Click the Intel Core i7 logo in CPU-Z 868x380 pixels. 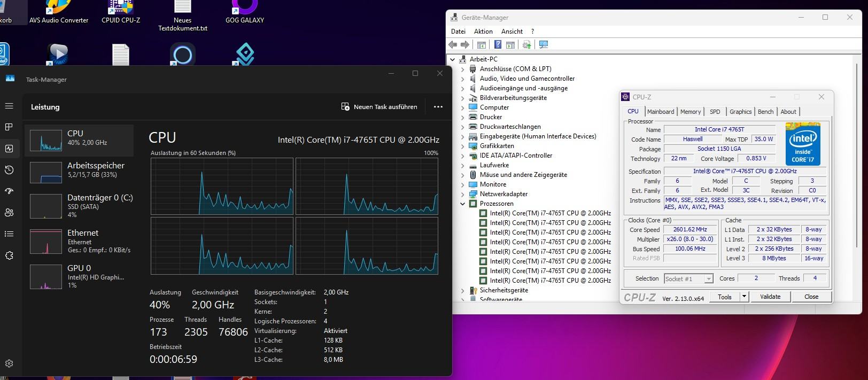[x=803, y=143]
